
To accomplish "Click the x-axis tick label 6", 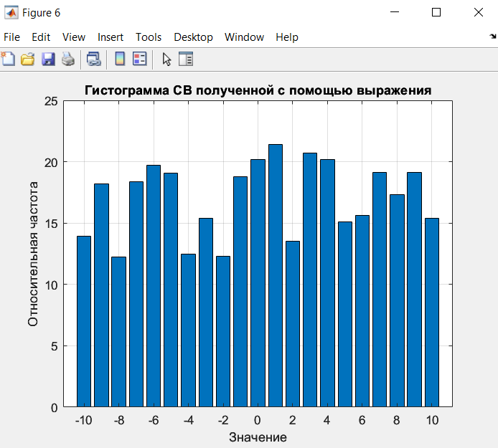I will pos(362,420).
